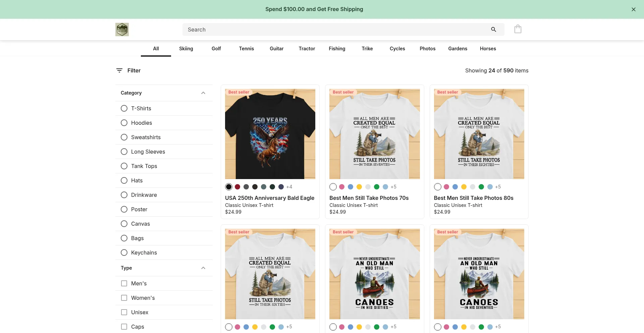644x333 pixels.
Task: Click the Filter icon above Category
Action: coord(119,70)
